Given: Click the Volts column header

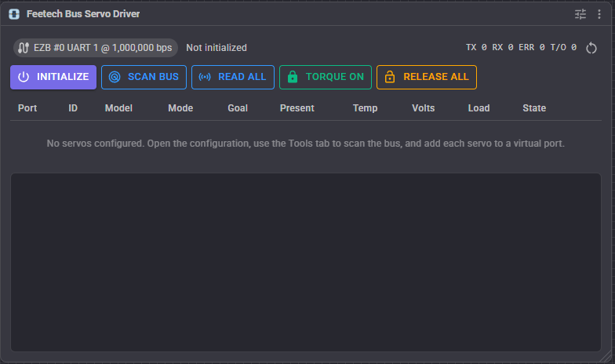Looking at the screenshot, I should click(x=424, y=108).
